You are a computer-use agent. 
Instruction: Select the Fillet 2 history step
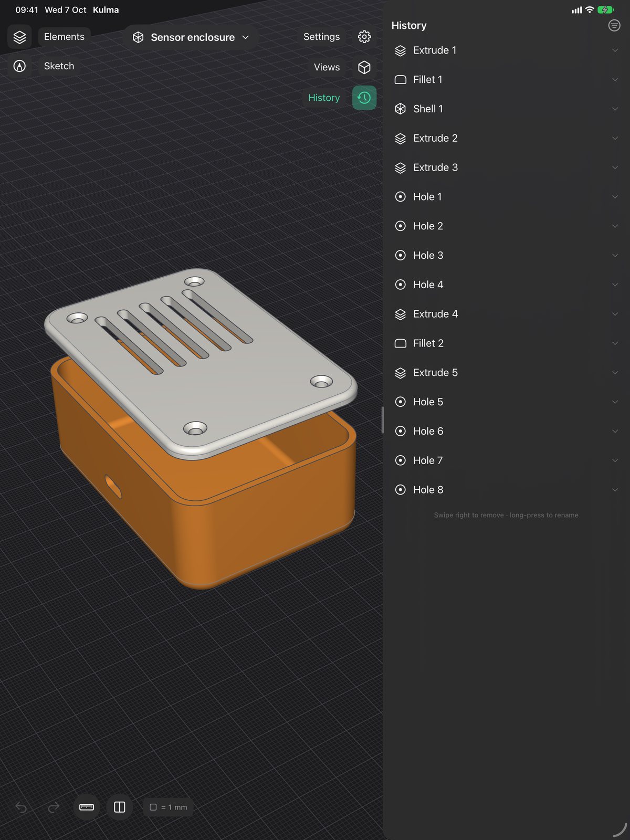(x=506, y=343)
